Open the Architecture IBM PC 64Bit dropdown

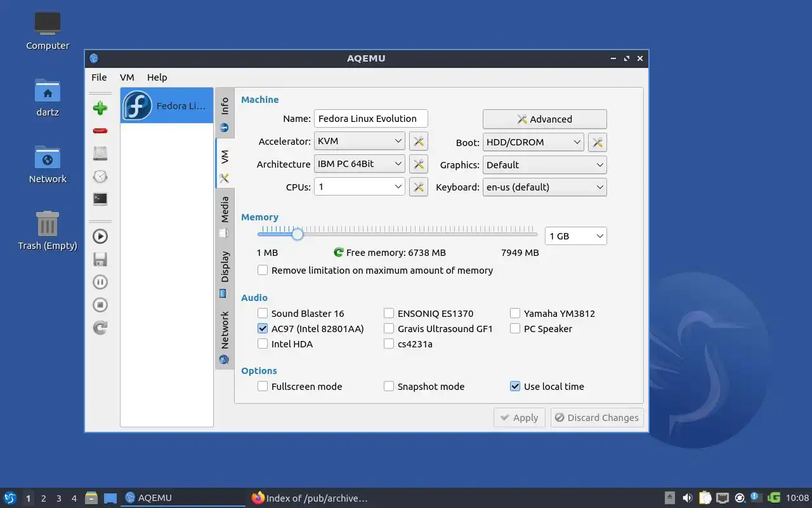359,164
